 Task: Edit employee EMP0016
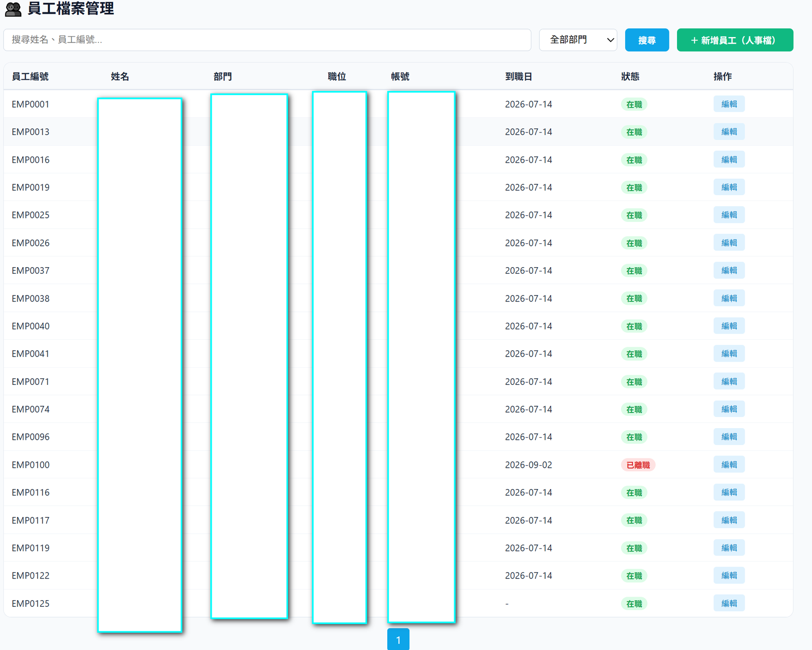(729, 159)
